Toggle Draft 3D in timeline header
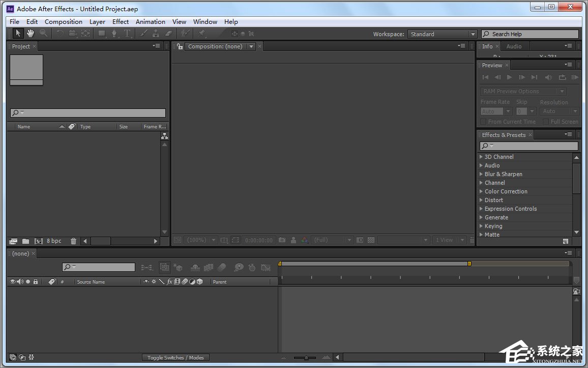Viewport: 588px width, 368px height. (x=178, y=267)
